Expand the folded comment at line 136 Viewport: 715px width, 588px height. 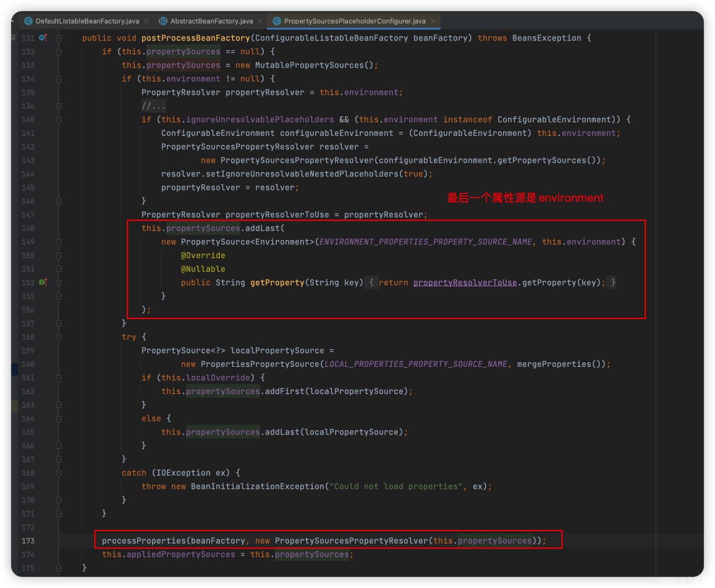[59, 106]
